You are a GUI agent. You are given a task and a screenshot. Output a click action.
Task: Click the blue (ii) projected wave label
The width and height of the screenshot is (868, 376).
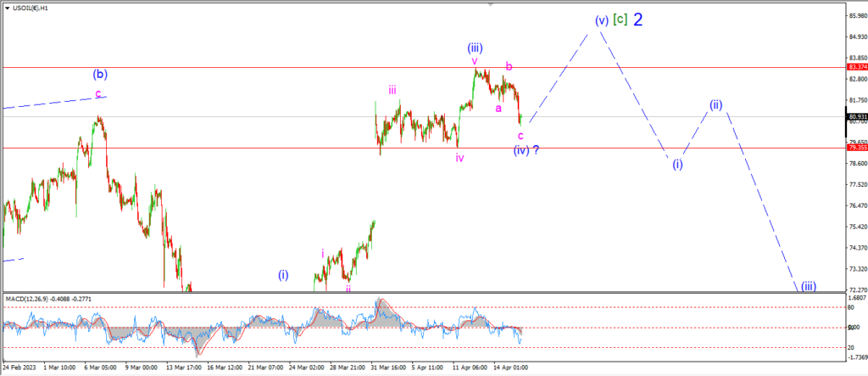(716, 104)
